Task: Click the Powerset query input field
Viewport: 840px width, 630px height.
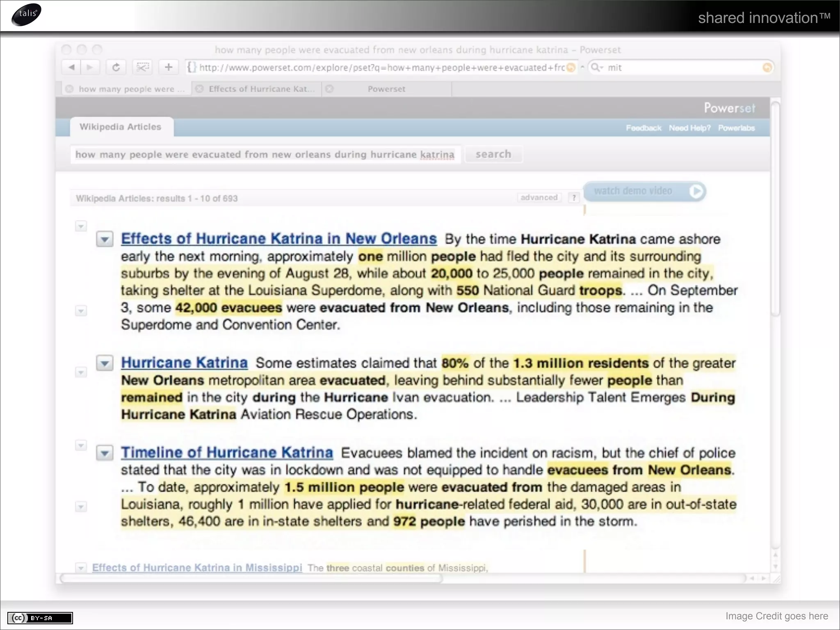Action: point(265,155)
